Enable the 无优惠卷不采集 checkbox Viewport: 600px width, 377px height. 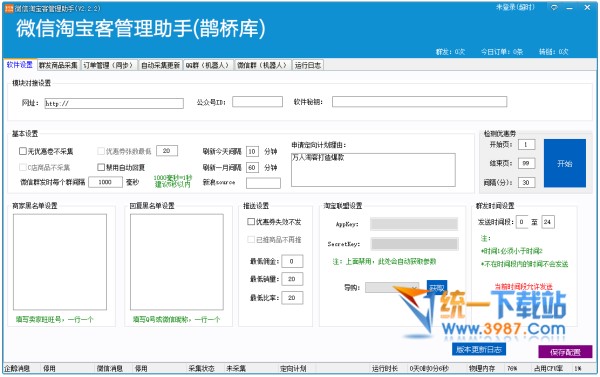click(23, 151)
